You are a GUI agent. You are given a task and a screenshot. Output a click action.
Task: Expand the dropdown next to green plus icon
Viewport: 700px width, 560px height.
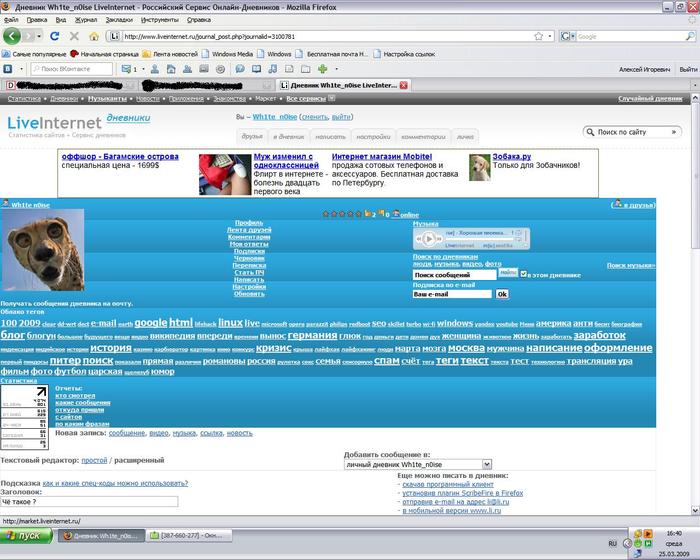336,69
